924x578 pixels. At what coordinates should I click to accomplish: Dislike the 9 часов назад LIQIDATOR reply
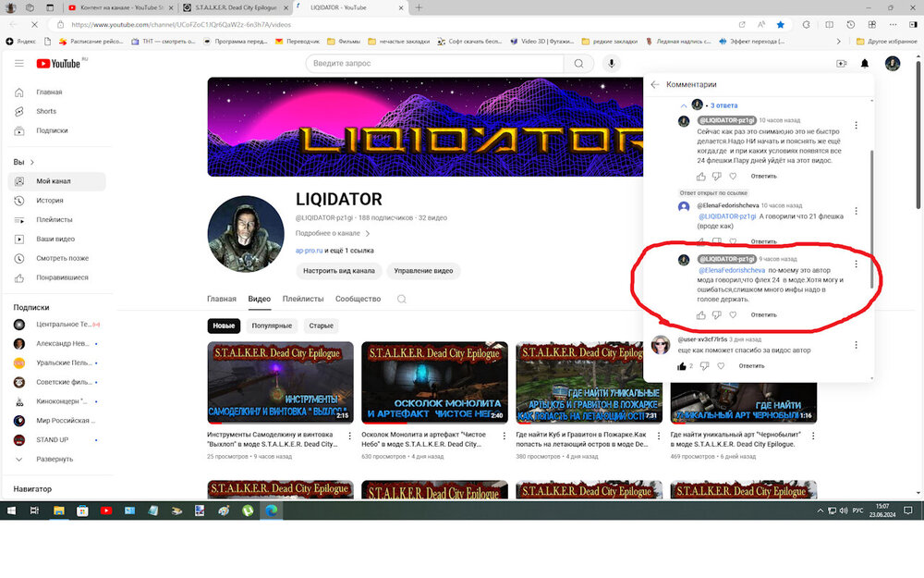coord(717,315)
